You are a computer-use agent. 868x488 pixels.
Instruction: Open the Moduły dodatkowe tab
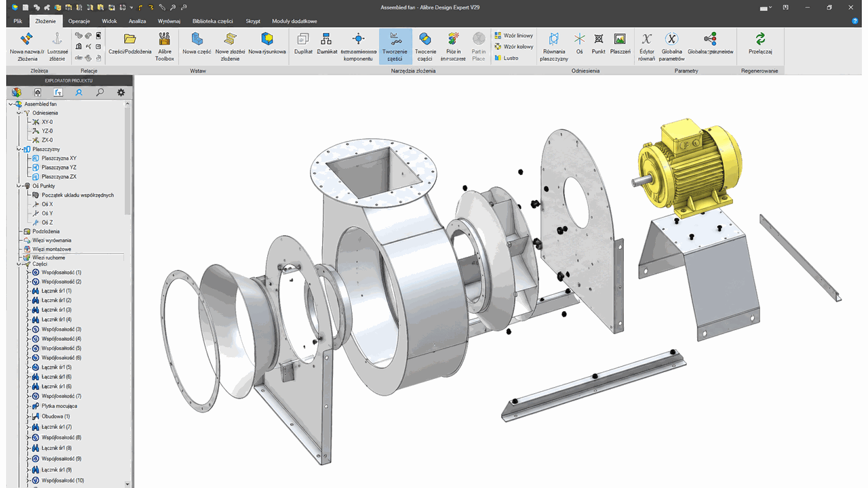294,21
